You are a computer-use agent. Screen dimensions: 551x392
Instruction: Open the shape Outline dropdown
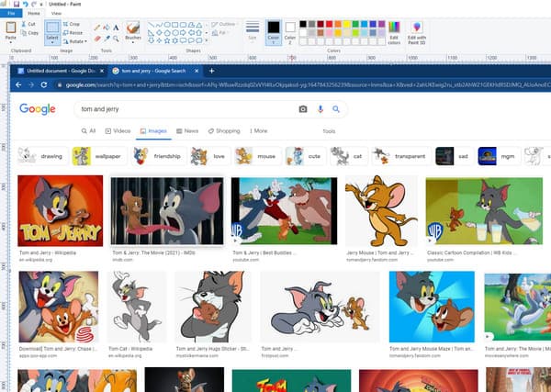click(224, 24)
